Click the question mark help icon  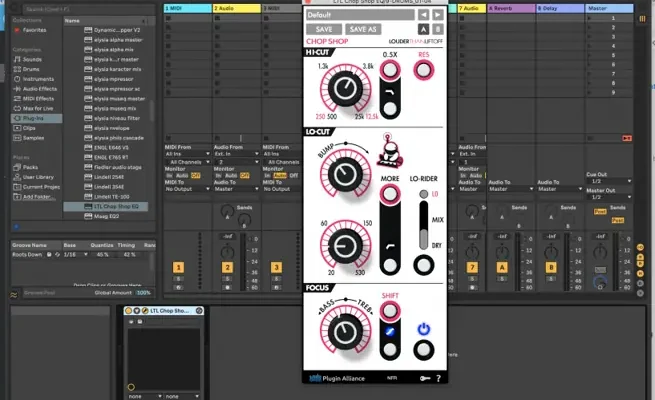[x=438, y=378]
